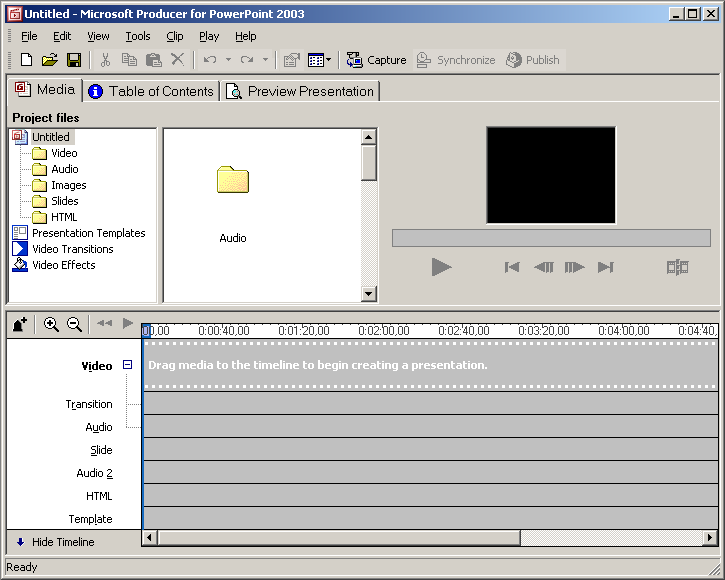Open the Audio folder thumbnail
This screenshot has height=580, width=725.
point(233,179)
